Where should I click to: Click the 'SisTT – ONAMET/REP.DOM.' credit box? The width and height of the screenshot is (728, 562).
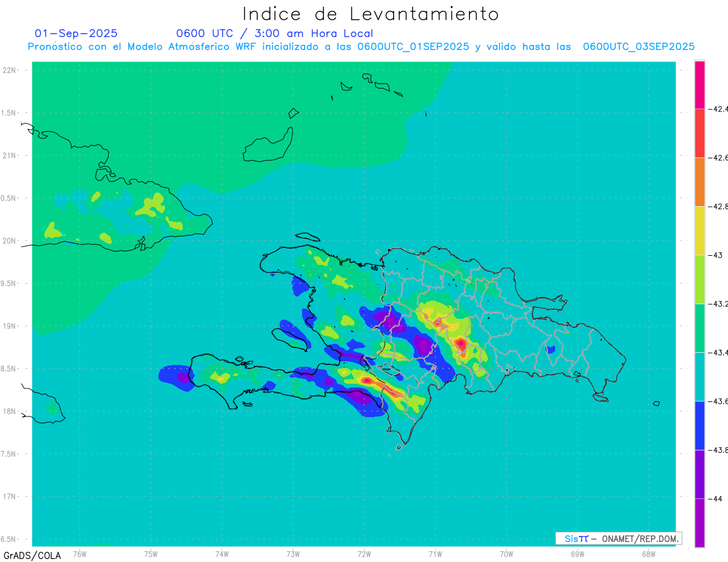619,538
